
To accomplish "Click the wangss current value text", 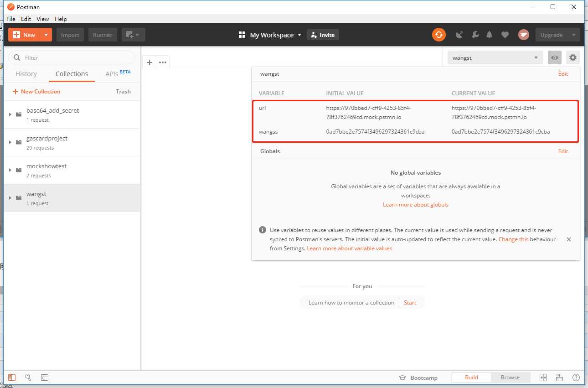I will point(500,132).
